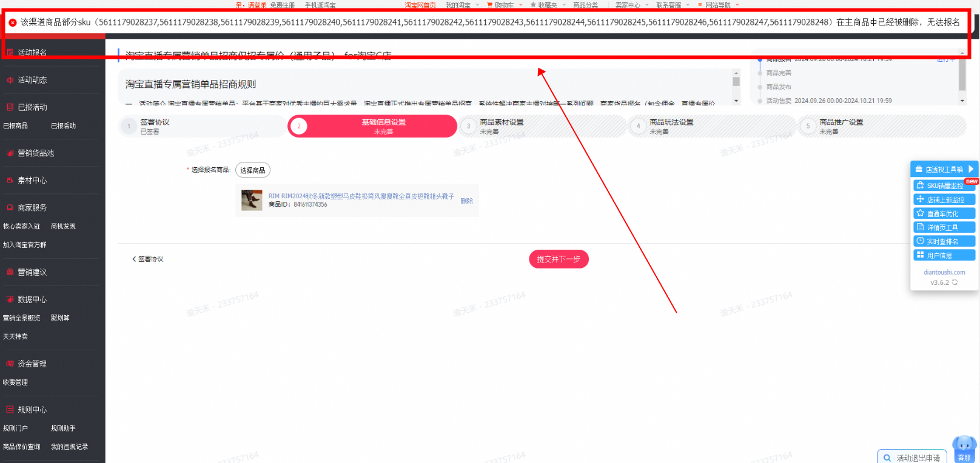Click the 商家服务 sidebar icon
Screen dimensions: 980x463
[x=10, y=208]
